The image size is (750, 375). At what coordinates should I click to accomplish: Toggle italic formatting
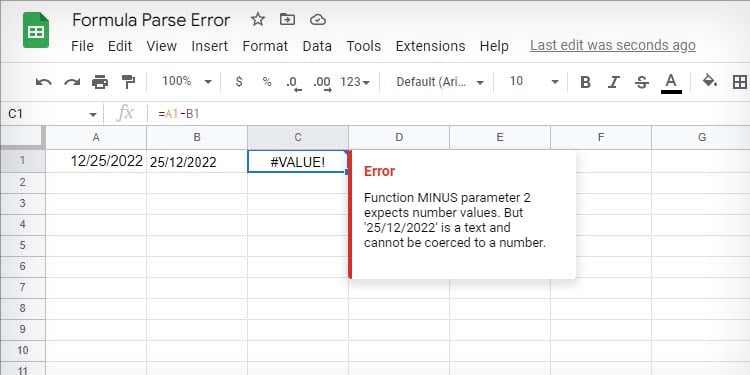[x=614, y=82]
